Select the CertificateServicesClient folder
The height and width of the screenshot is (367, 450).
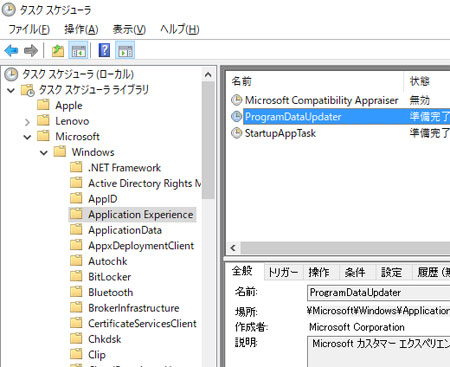[133, 323]
